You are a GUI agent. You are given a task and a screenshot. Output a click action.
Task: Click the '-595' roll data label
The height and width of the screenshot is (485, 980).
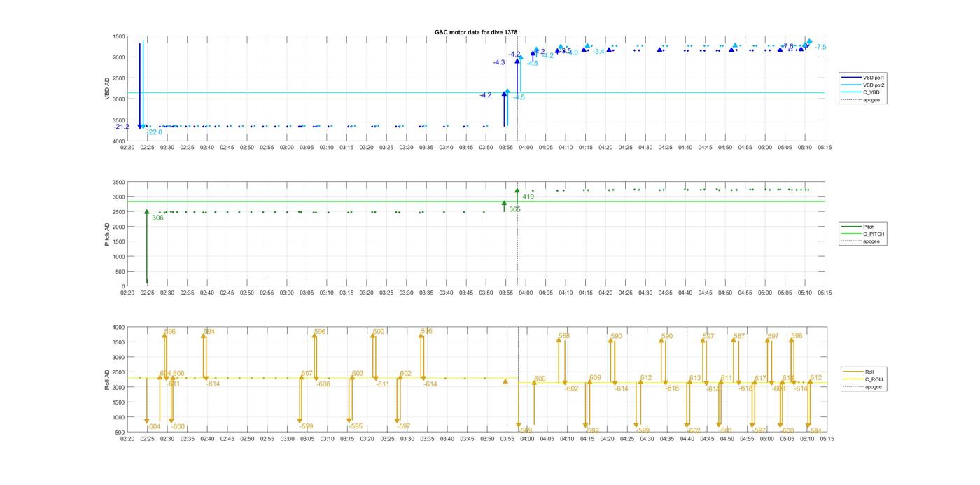pos(356,426)
